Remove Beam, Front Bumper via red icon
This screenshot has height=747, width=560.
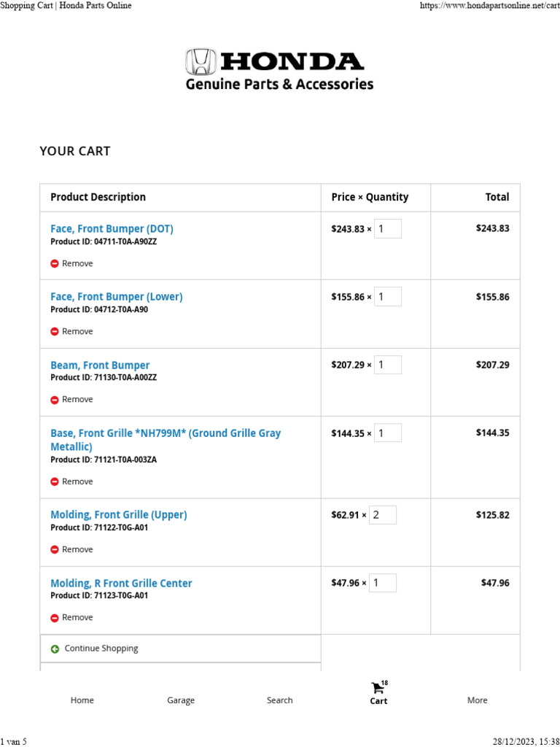(55, 400)
